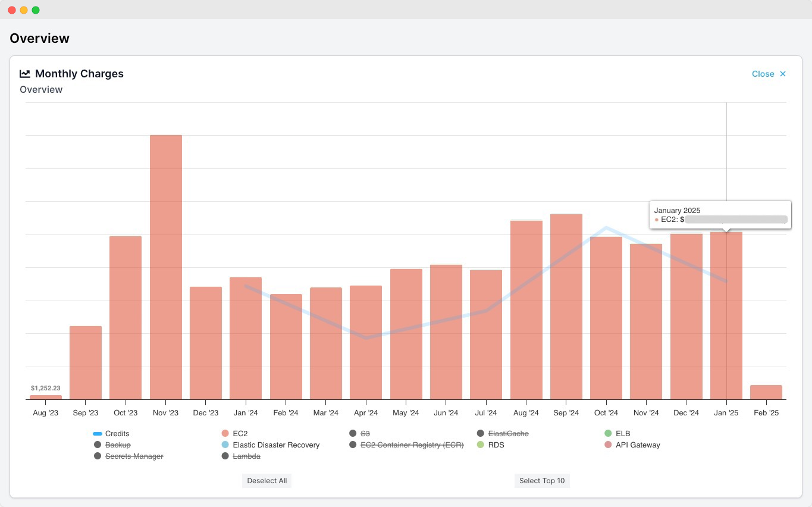Show the hidden Backup series
The height and width of the screenshot is (507, 812).
[117, 445]
